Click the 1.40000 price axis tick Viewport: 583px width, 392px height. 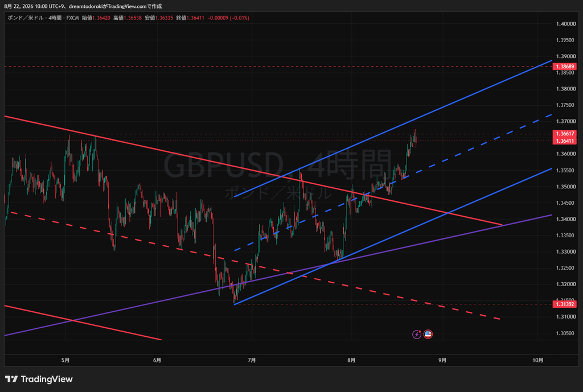(x=566, y=24)
